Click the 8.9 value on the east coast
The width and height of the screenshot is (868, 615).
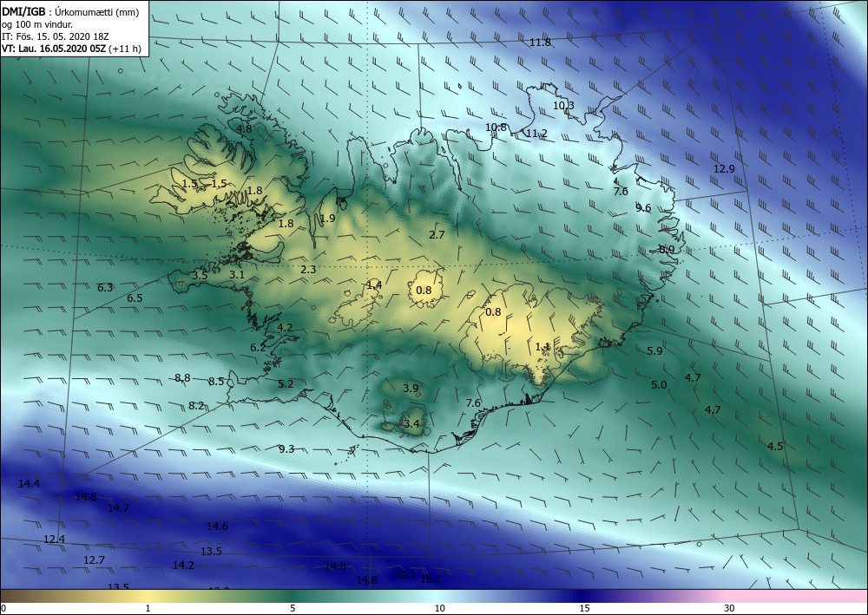point(667,250)
